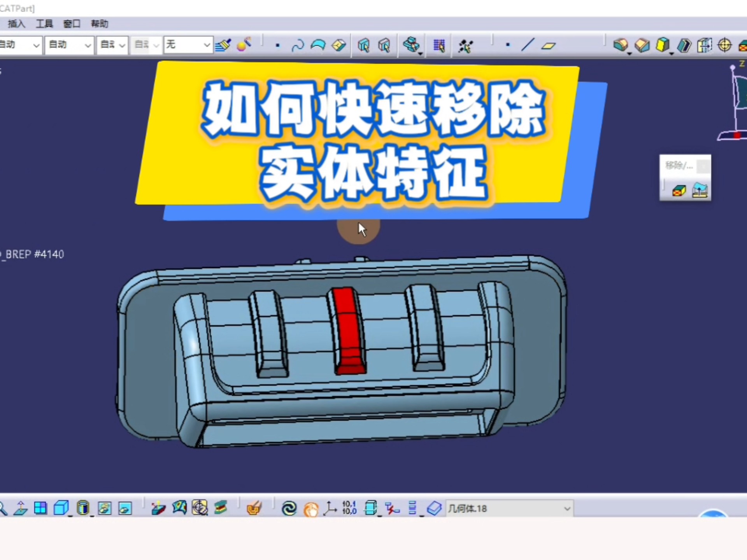Viewport: 747px width, 560px height.
Task: Click the second user selection filter icon
Action: (384, 45)
